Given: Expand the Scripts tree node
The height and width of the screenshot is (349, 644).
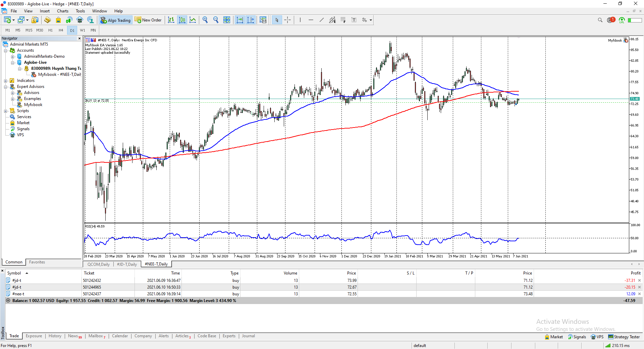Looking at the screenshot, I should pos(6,111).
